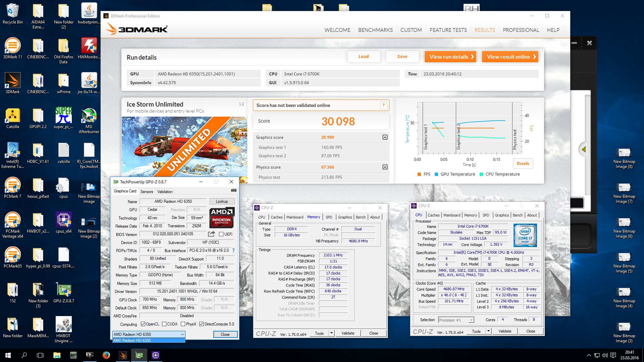Click the score validation question mark icon

tap(383, 105)
